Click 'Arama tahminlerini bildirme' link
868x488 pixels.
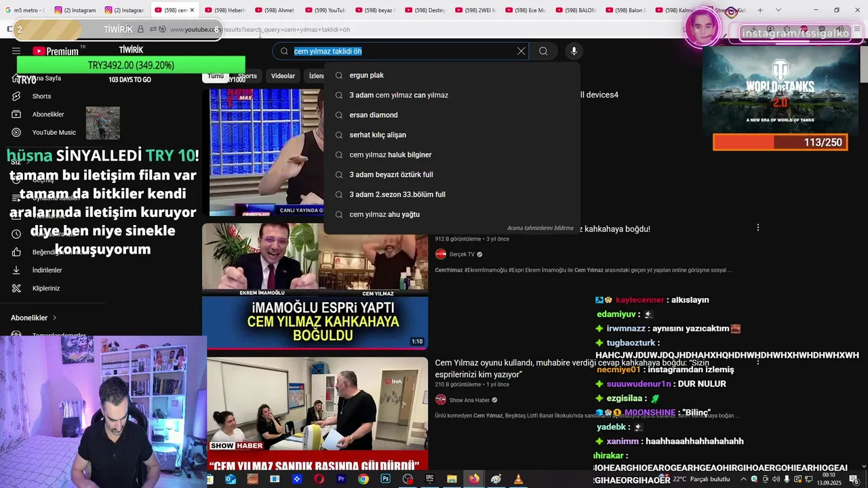coord(540,228)
